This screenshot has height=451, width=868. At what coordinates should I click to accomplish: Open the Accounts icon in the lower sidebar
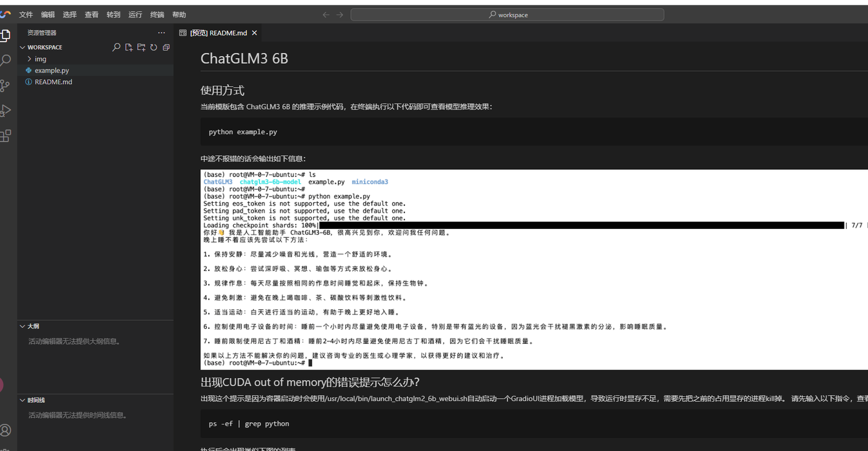point(6,430)
